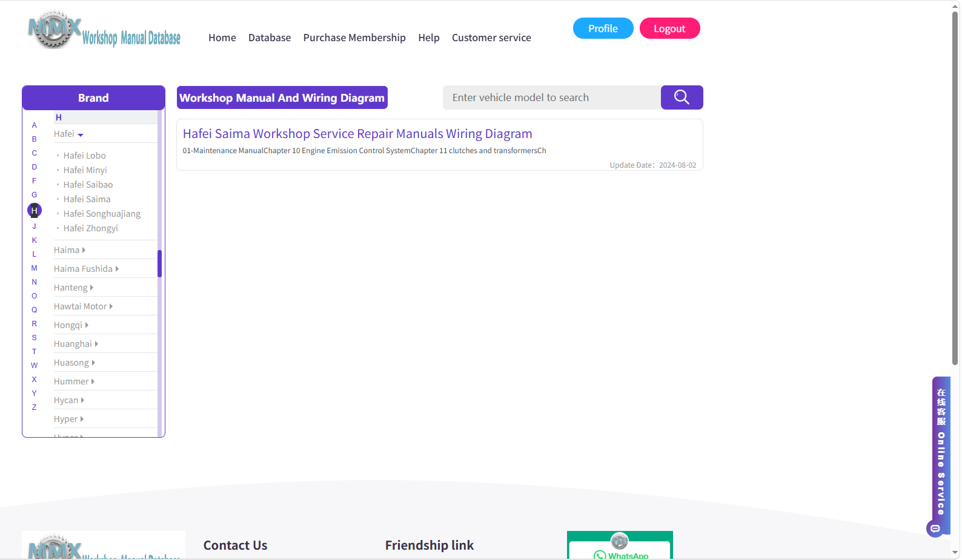
Task: Jump to brand letter G
Action: (x=35, y=195)
